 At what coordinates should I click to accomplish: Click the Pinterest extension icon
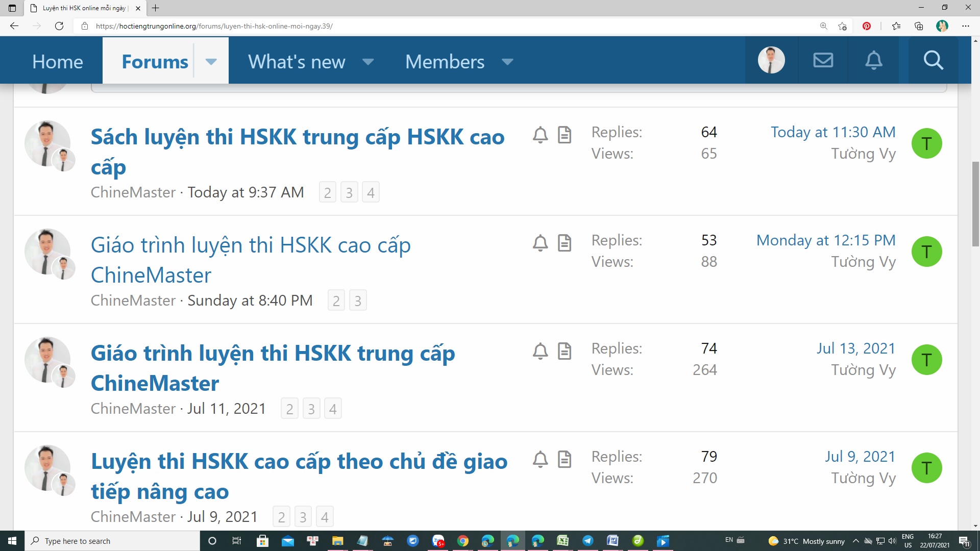pyautogui.click(x=866, y=26)
